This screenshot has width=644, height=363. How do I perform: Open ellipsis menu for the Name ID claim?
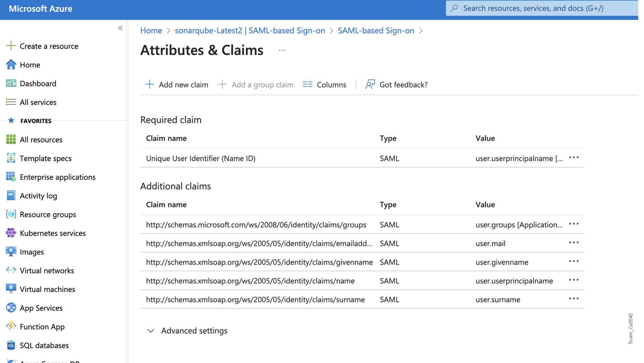tap(573, 158)
